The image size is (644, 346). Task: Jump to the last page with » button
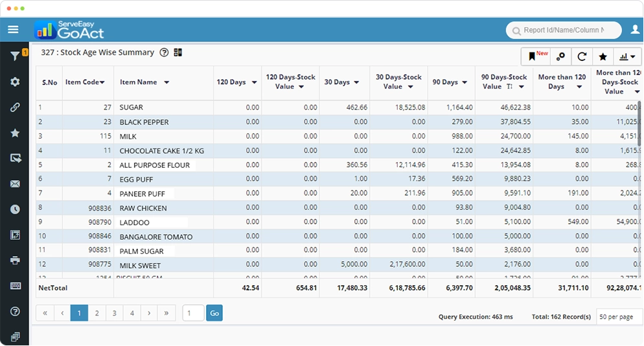[167, 313]
